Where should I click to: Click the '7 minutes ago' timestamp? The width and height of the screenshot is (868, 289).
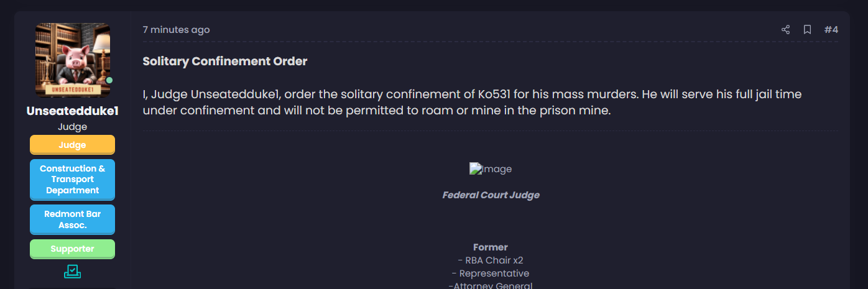176,30
